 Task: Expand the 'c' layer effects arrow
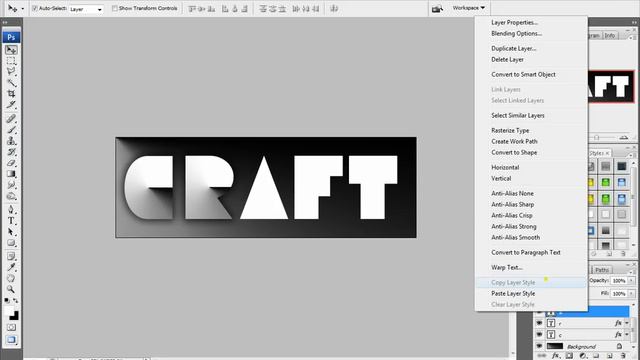pyautogui.click(x=627, y=334)
